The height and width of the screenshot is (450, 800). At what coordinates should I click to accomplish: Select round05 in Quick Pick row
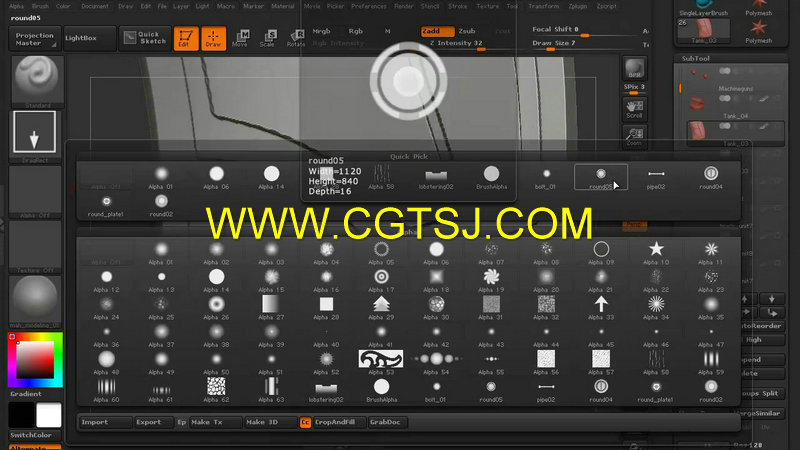pos(601,177)
